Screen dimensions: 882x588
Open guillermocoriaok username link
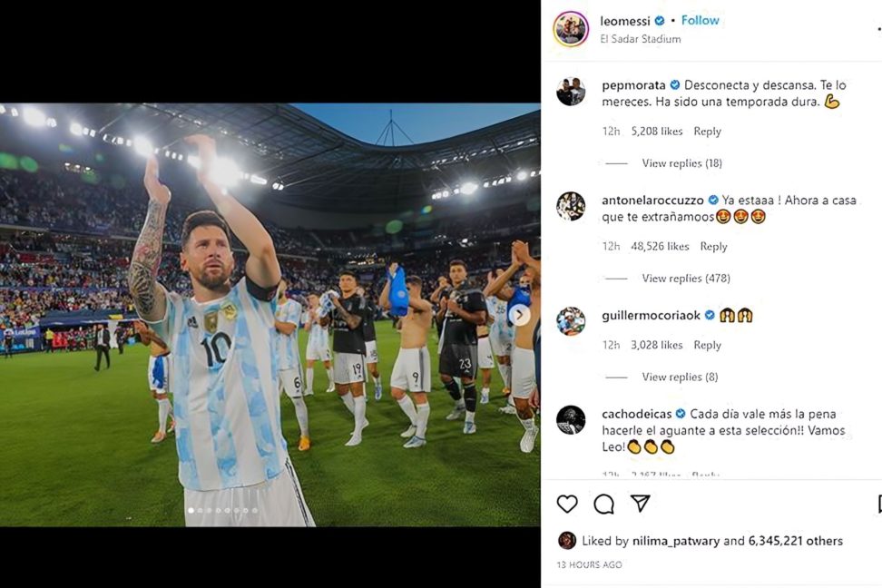click(x=651, y=315)
